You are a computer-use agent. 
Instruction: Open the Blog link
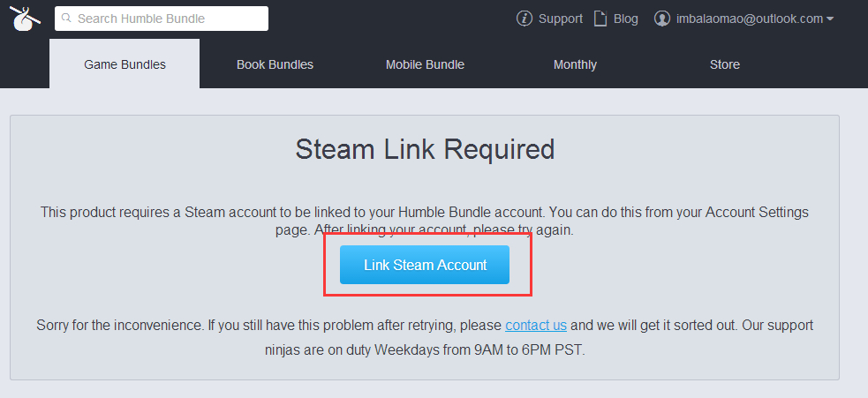pos(625,19)
